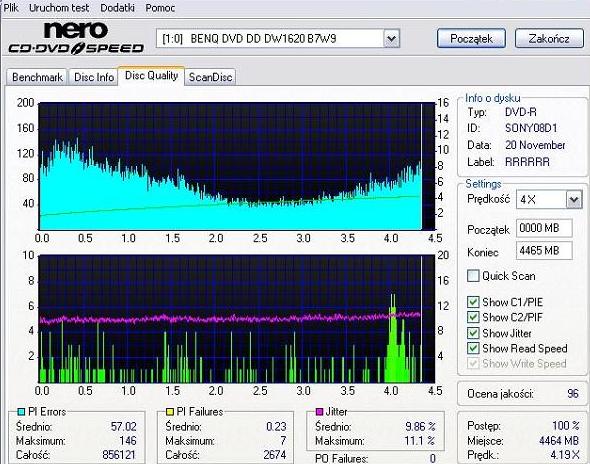Open the Uruchom test menu
The width and height of the screenshot is (590, 464).
(59, 8)
